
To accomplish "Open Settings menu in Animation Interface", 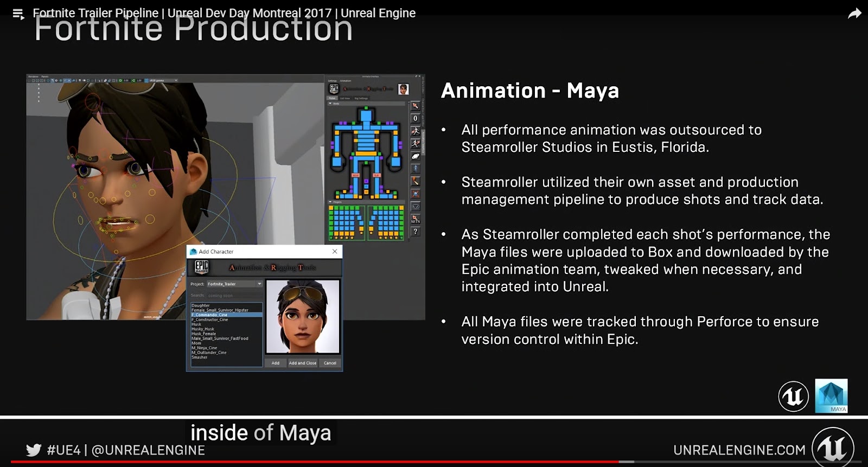I will (332, 81).
